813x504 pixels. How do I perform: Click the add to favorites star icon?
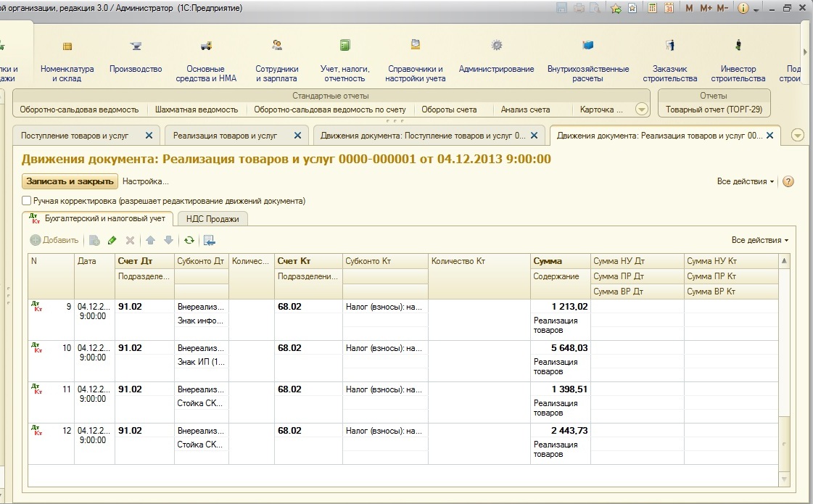point(616,8)
